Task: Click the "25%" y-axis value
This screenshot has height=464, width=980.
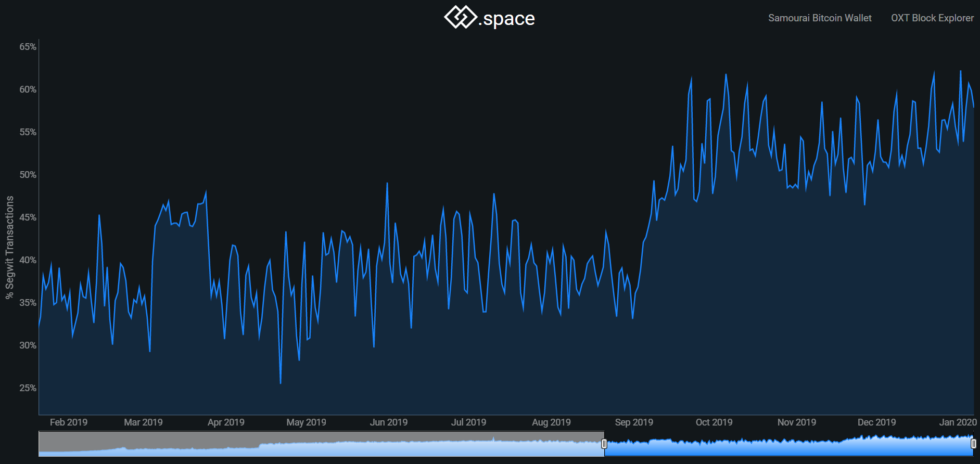Action: click(28, 388)
